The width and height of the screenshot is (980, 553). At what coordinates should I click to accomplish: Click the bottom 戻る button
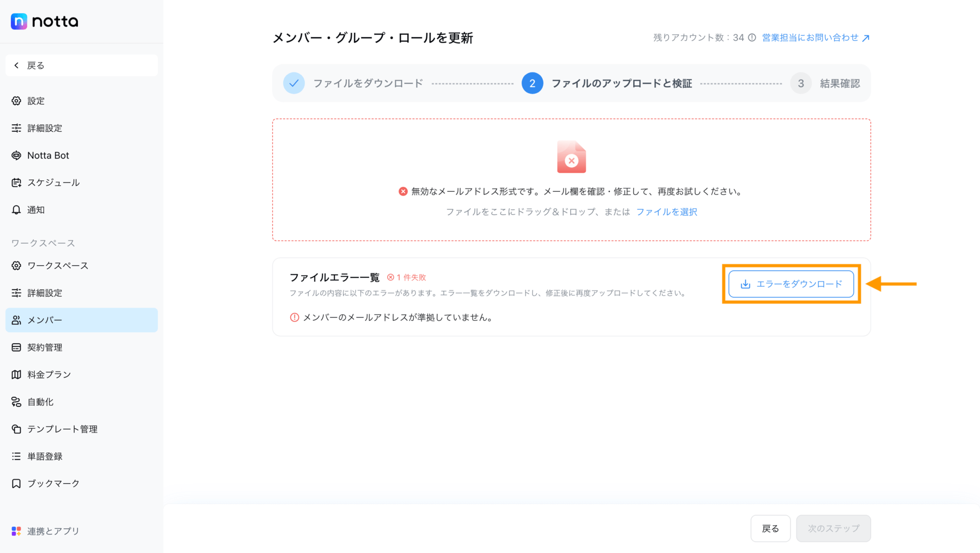pyautogui.click(x=770, y=528)
